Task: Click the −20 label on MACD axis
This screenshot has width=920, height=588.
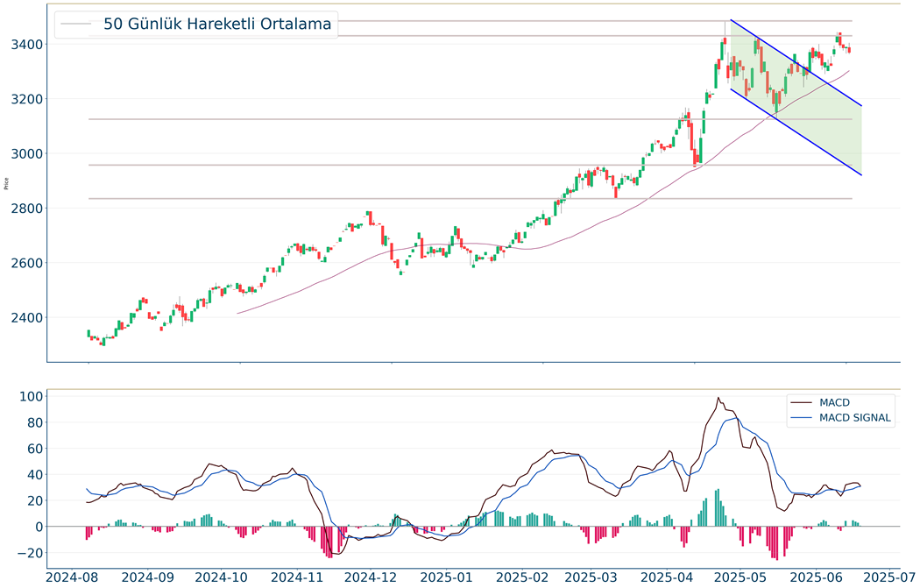Action: click(29, 553)
